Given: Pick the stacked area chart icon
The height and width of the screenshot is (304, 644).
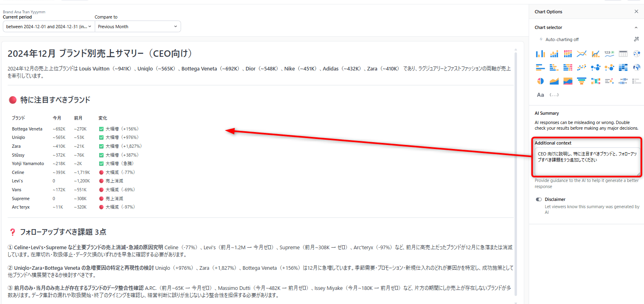Looking at the screenshot, I should pos(568,81).
